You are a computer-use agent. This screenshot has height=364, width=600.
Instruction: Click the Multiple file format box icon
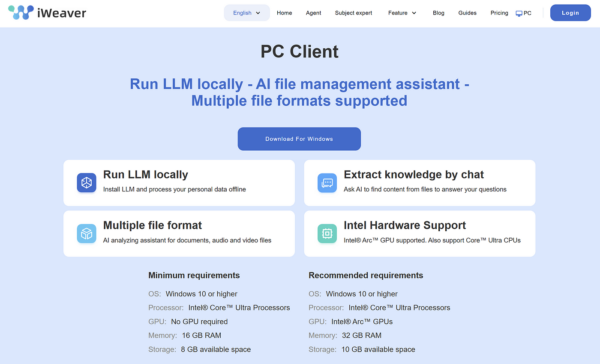click(87, 233)
